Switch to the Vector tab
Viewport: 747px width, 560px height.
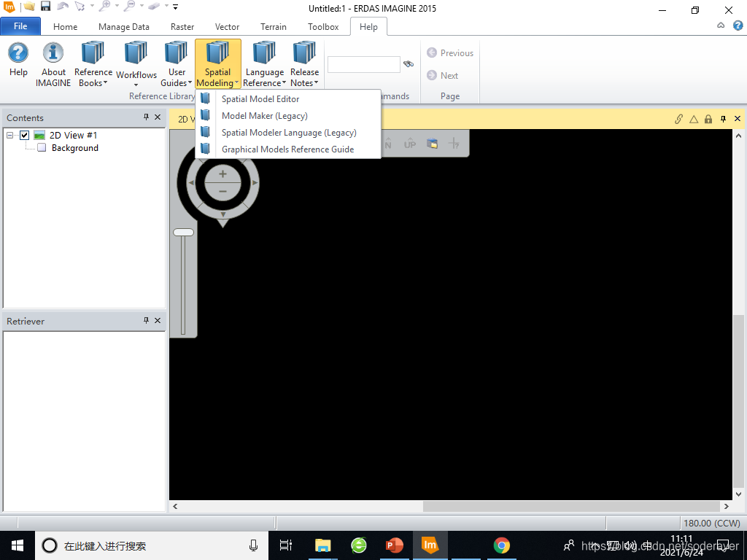[228, 27]
